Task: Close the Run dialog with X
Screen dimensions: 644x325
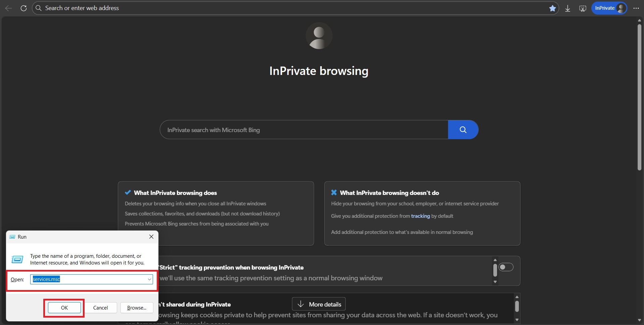Action: (151, 237)
